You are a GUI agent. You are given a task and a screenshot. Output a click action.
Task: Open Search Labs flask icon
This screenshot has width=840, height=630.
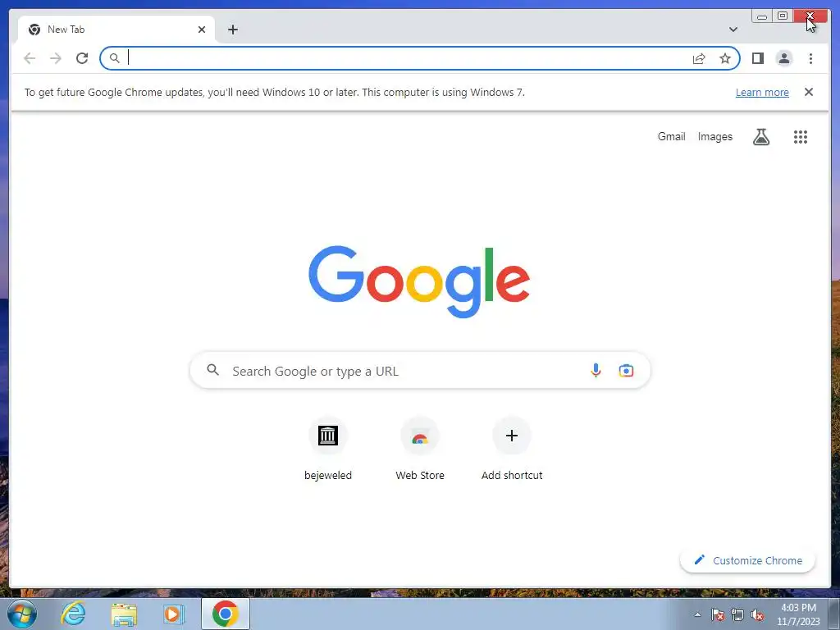tap(760, 137)
